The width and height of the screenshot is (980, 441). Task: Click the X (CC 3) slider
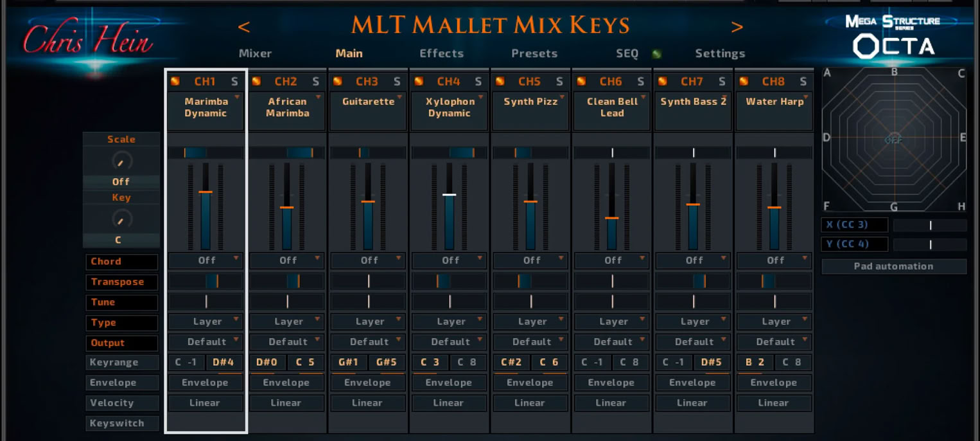930,226
